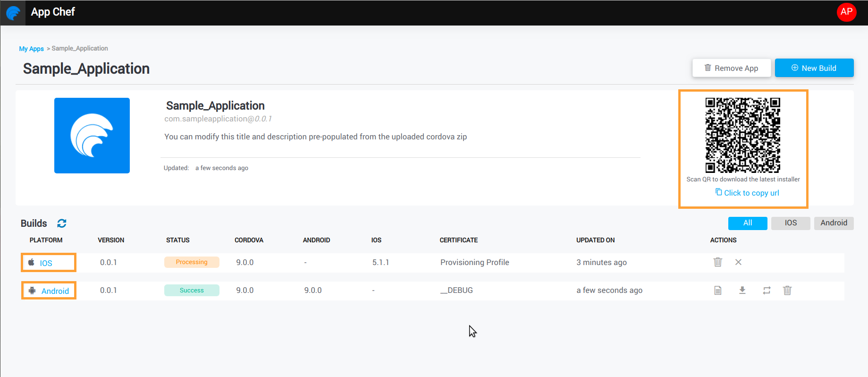
Task: Download the Android build installer
Action: tap(742, 290)
